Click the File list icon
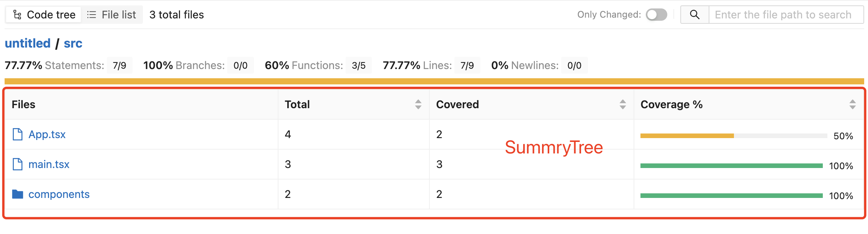The width and height of the screenshot is (868, 234). (x=91, y=15)
